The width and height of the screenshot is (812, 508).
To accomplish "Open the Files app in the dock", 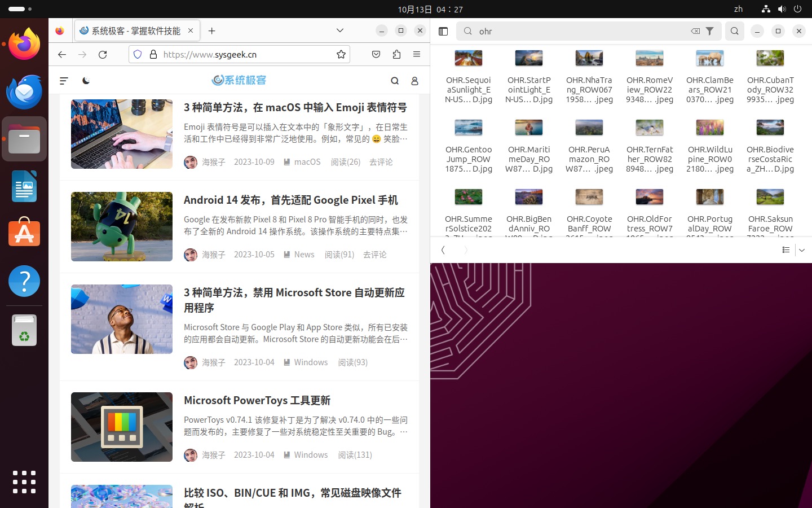I will click(24, 139).
